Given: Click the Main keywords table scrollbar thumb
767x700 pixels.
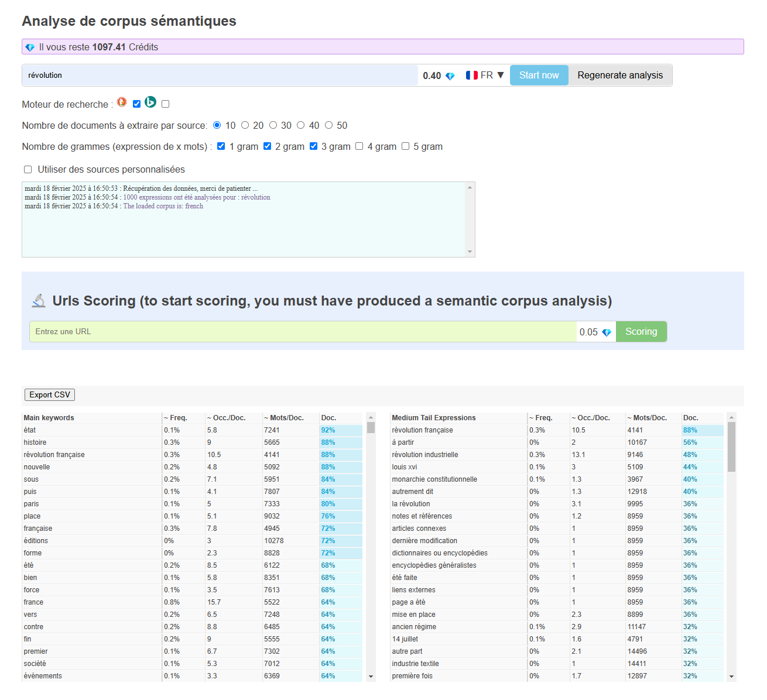Looking at the screenshot, I should coord(371,427).
